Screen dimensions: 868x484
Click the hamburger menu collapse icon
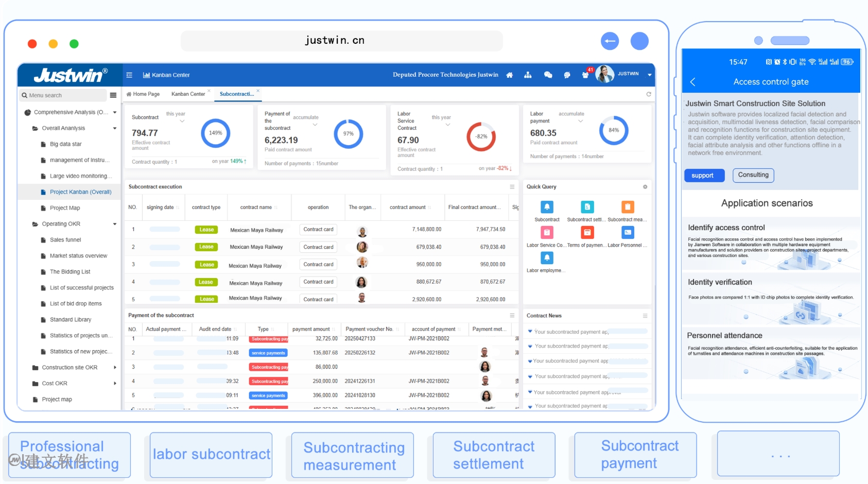(129, 75)
